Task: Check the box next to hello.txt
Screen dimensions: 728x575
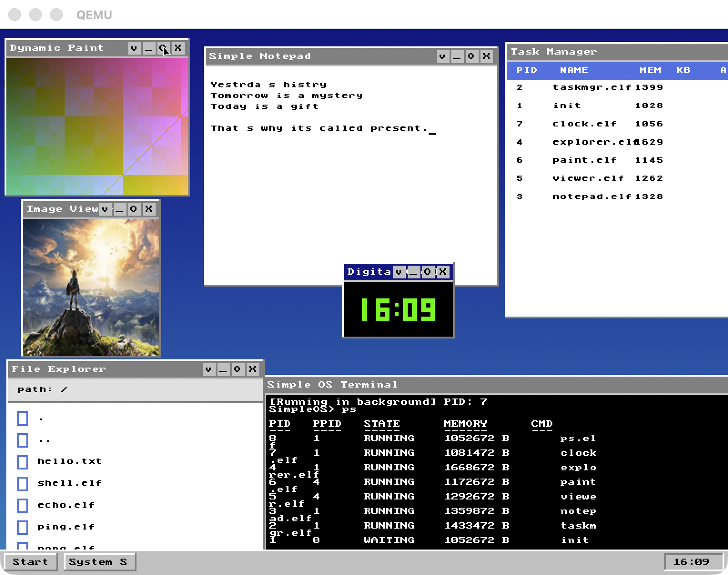Action: click(23, 462)
